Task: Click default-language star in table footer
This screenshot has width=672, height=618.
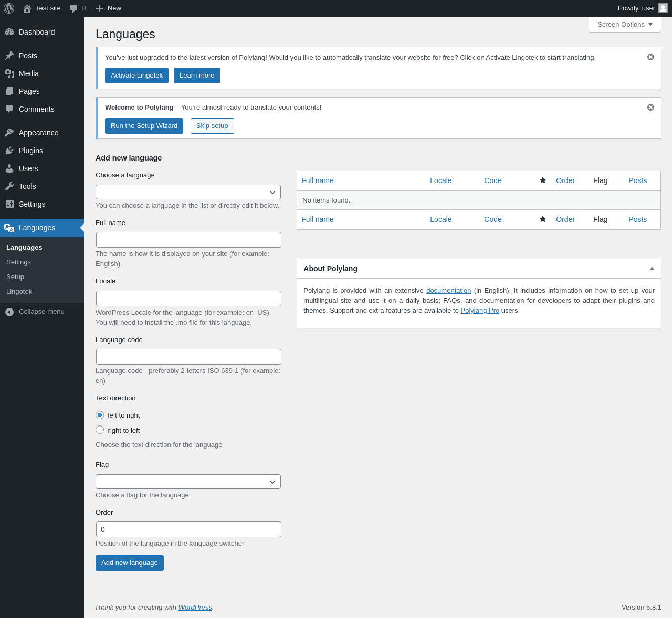Action: (543, 219)
